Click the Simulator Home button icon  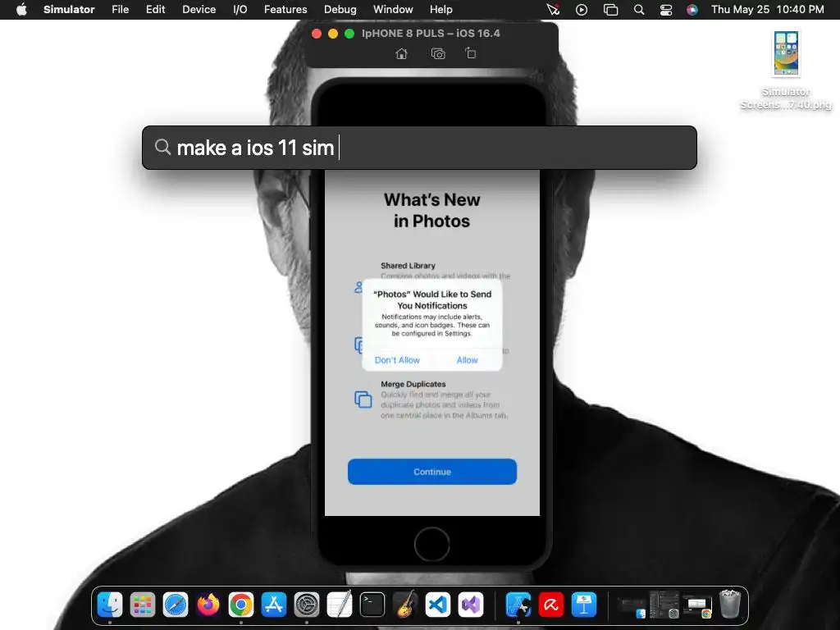[401, 53]
